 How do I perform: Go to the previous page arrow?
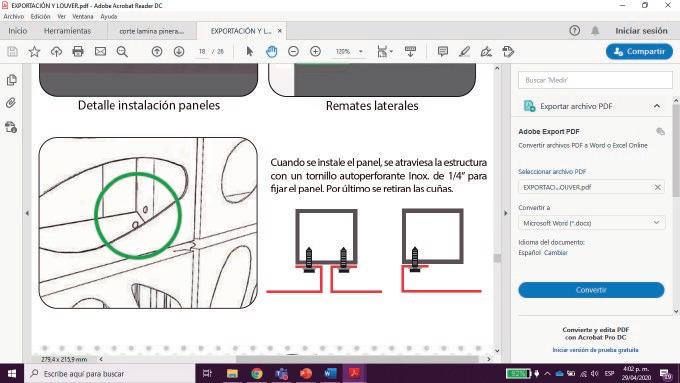157,52
